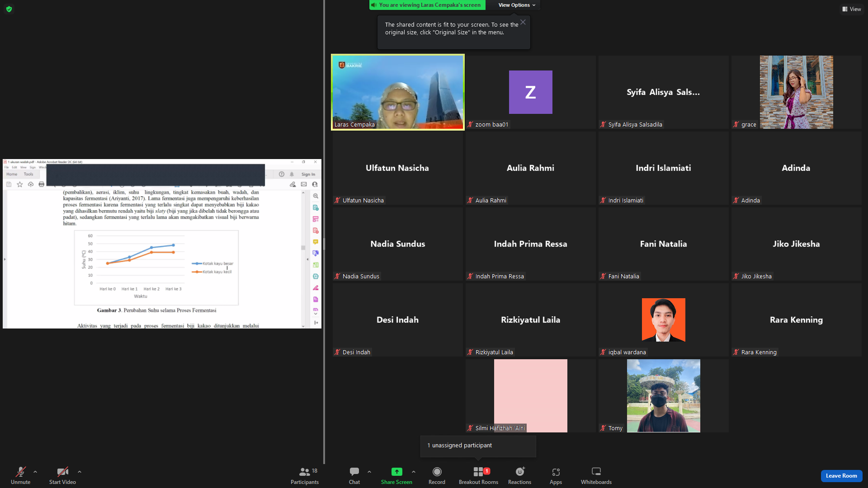Image resolution: width=868 pixels, height=488 pixels.
Task: Click the Acrobat scrollbar up arrow
Action: (x=303, y=192)
